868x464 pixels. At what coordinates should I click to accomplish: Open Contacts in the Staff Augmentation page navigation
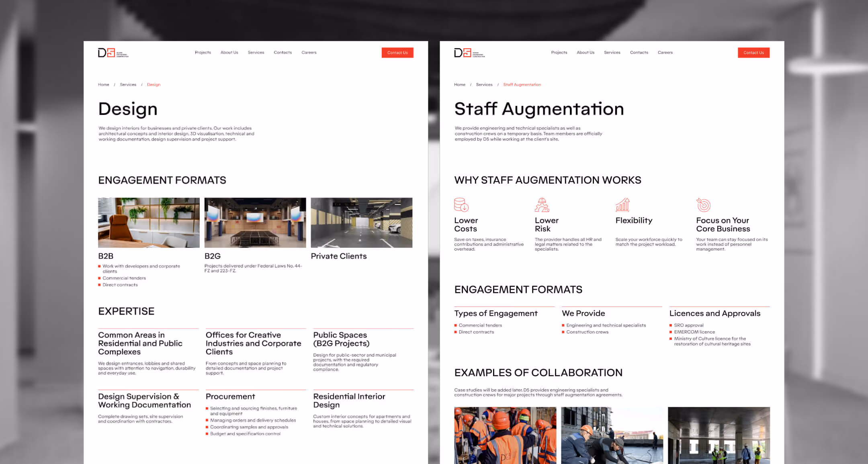click(x=639, y=53)
